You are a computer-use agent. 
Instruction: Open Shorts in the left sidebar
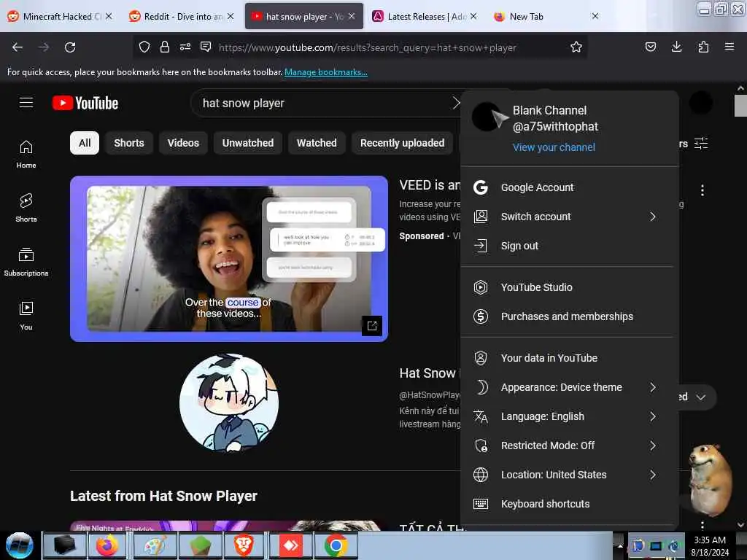[26, 208]
